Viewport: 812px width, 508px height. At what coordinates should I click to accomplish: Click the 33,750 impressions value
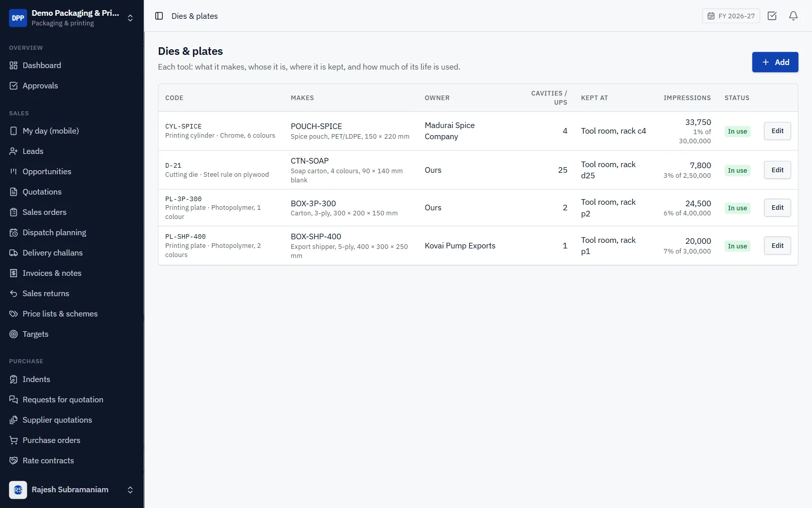coord(698,122)
